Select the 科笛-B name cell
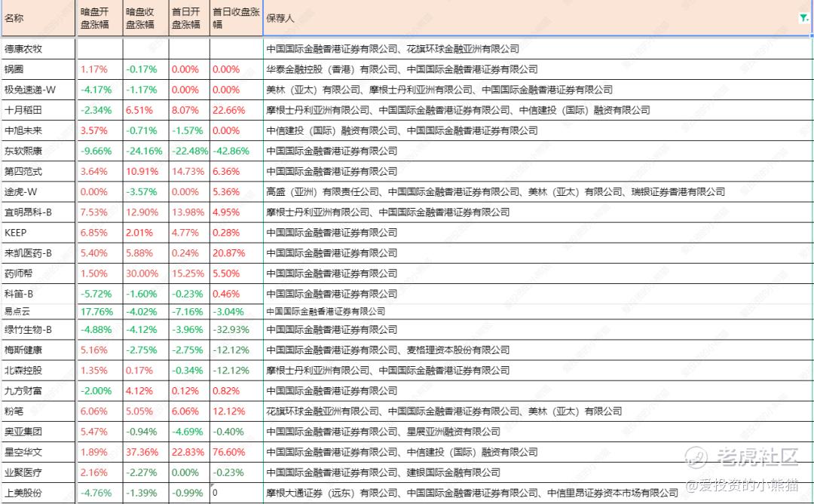Screen dimensions: 814x504 coord(39,294)
